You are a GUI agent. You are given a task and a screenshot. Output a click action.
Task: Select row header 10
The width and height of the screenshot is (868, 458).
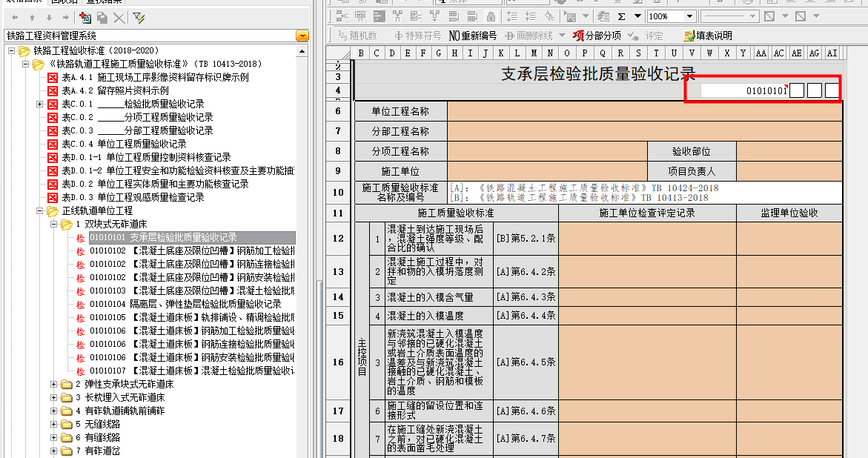pyautogui.click(x=338, y=193)
